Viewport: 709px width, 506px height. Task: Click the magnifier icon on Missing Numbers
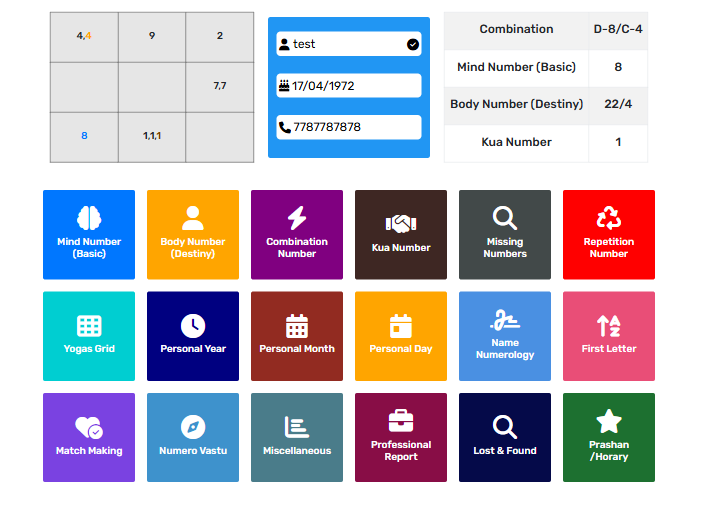pos(505,219)
